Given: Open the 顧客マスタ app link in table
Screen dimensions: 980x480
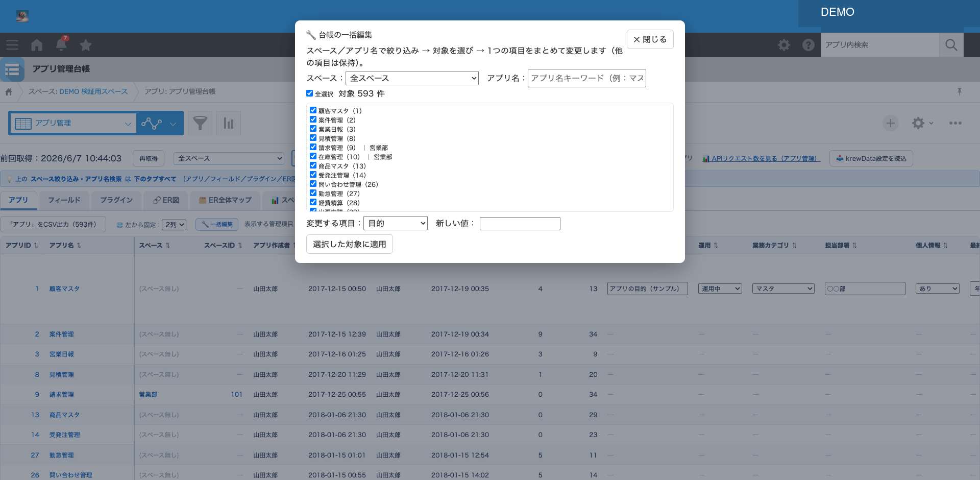Looking at the screenshot, I should click(x=64, y=289).
